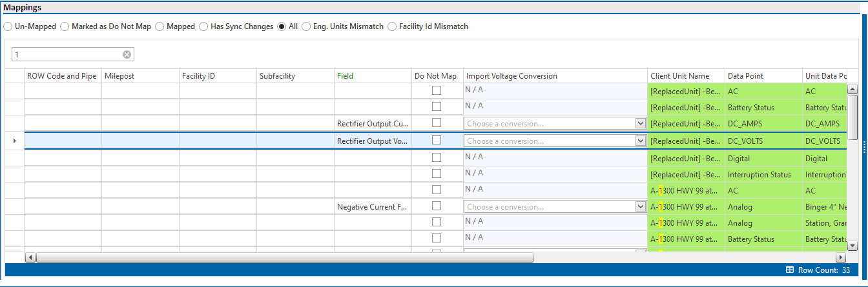Open conversion dropdown for Rectifier Output Current row

641,124
